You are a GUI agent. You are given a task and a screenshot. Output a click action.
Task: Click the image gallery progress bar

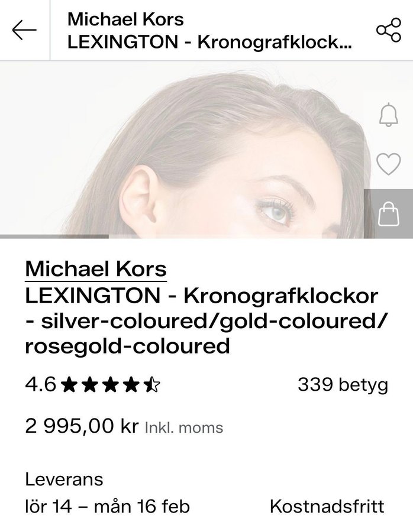(x=54, y=236)
